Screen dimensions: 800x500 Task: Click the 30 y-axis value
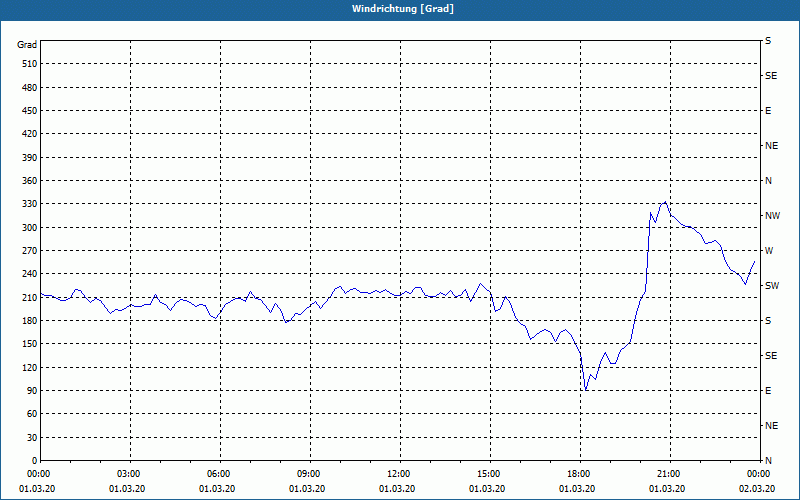[x=32, y=437]
